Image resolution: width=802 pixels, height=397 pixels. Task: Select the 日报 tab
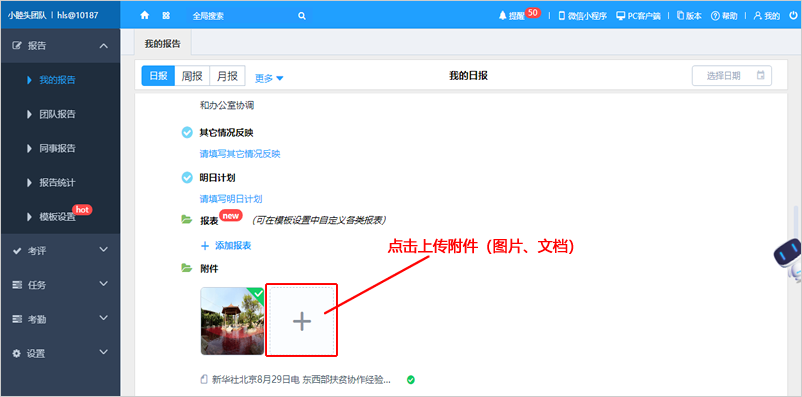(158, 76)
